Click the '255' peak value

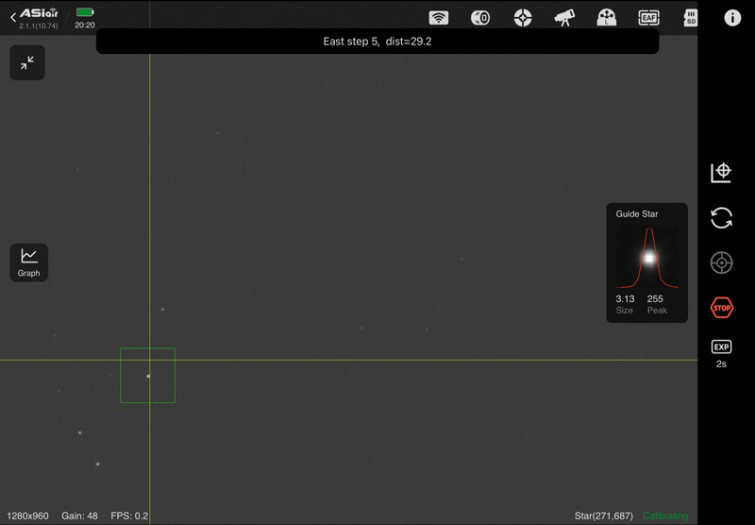click(655, 299)
